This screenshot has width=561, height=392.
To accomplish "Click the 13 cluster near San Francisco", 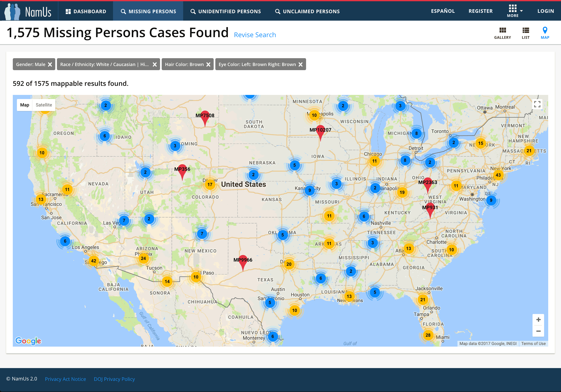I will [41, 200].
